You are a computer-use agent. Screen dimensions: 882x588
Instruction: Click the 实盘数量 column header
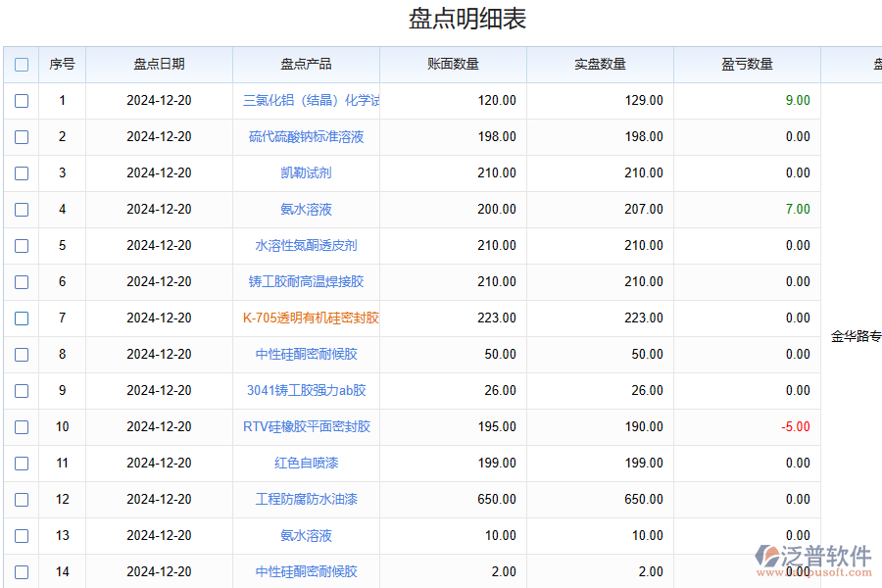[x=600, y=64]
